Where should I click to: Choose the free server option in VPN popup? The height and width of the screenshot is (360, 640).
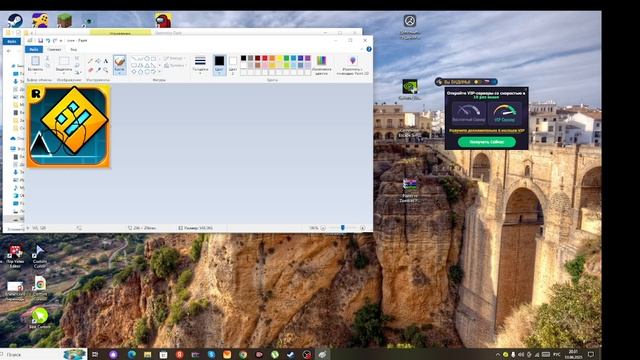tap(469, 113)
